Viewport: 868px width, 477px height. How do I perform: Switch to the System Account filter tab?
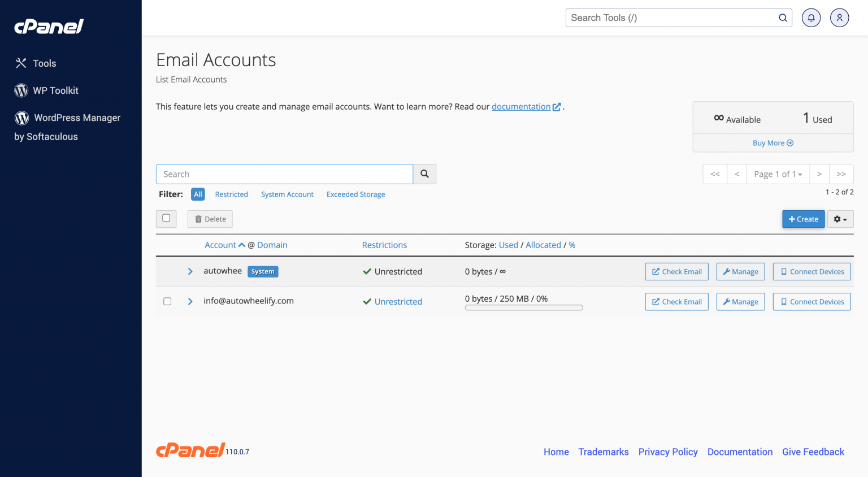coord(287,194)
